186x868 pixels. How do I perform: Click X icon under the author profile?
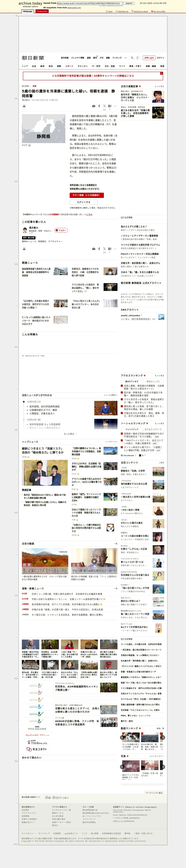tap(104, 249)
